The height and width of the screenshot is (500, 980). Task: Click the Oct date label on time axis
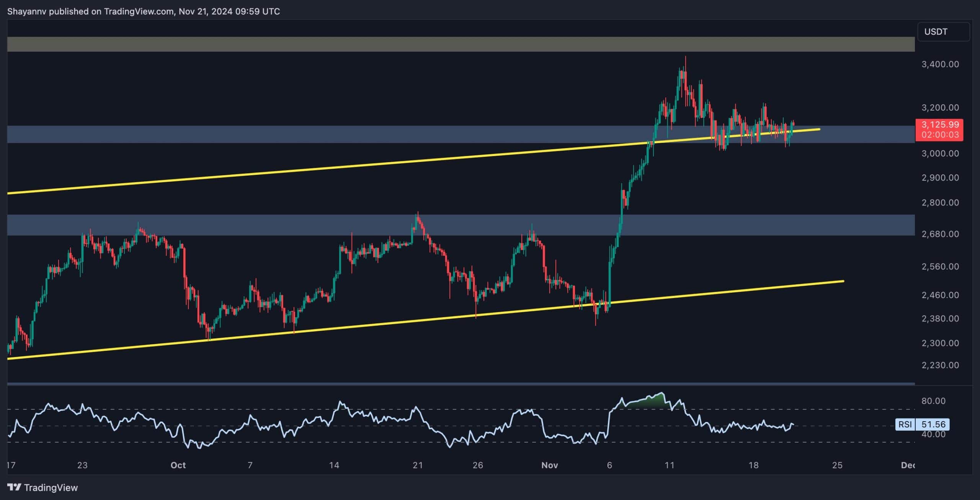178,465
